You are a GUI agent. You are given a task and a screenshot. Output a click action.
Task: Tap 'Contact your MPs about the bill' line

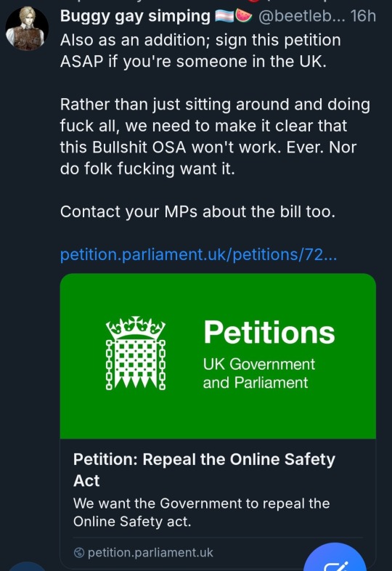(x=197, y=211)
